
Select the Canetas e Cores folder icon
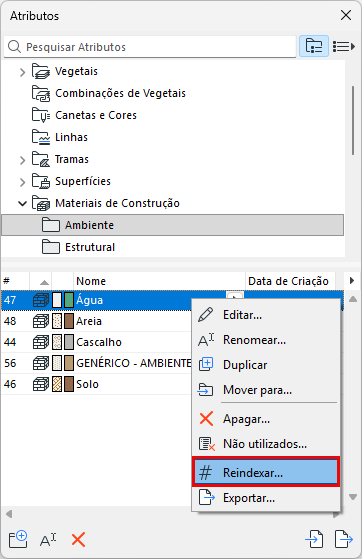[40, 115]
